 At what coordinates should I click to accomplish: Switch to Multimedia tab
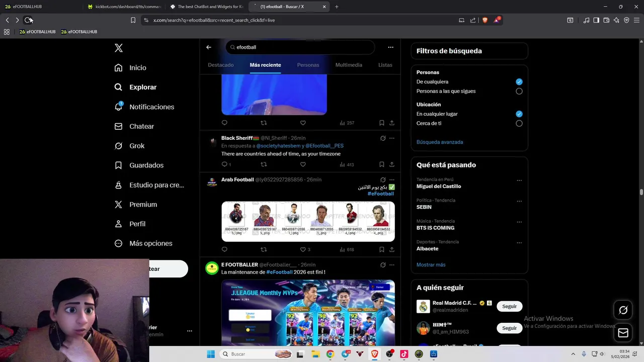(x=349, y=65)
